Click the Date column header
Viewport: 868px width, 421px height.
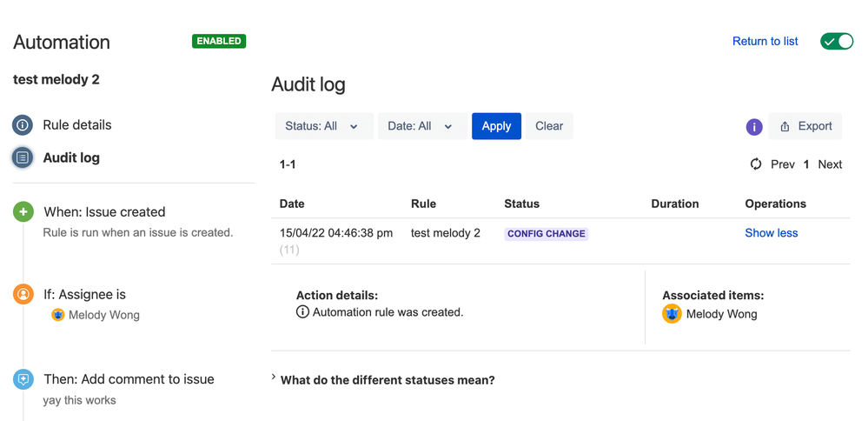(x=292, y=204)
